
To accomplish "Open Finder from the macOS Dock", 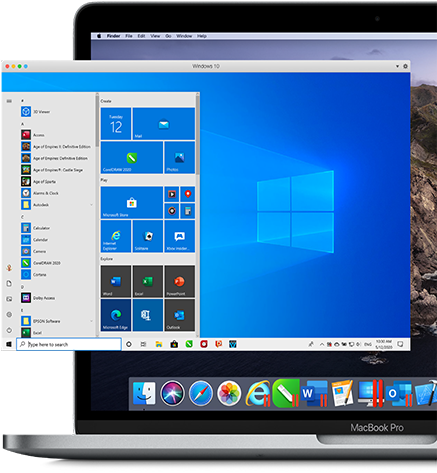I will point(144,393).
